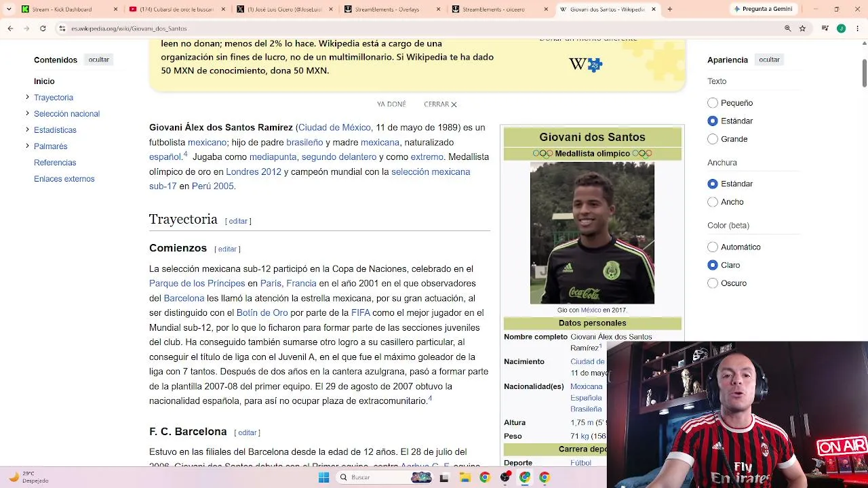Open the Chrome profile avatar

(841, 28)
